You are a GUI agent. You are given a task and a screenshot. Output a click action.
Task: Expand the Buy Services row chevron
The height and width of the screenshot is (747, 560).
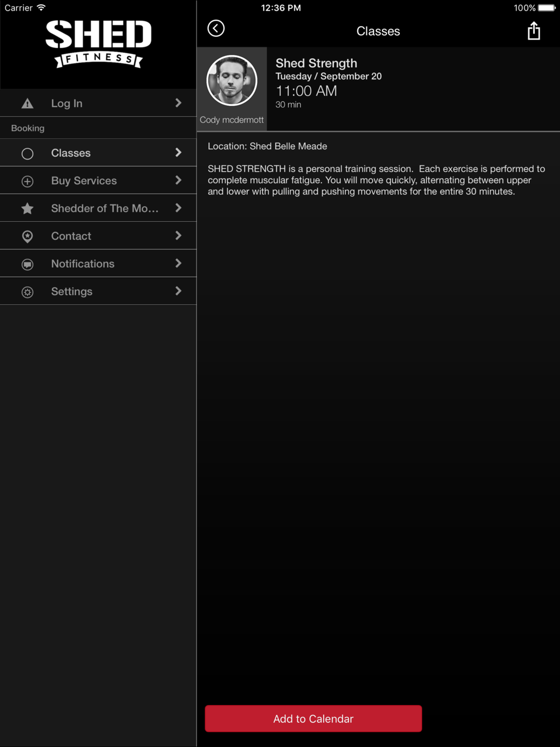tap(178, 180)
